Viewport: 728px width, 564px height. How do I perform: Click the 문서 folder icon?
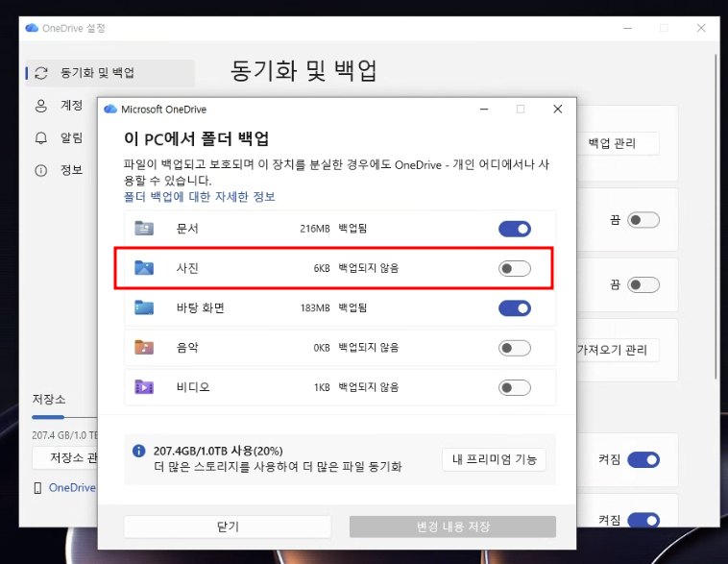[x=144, y=228]
